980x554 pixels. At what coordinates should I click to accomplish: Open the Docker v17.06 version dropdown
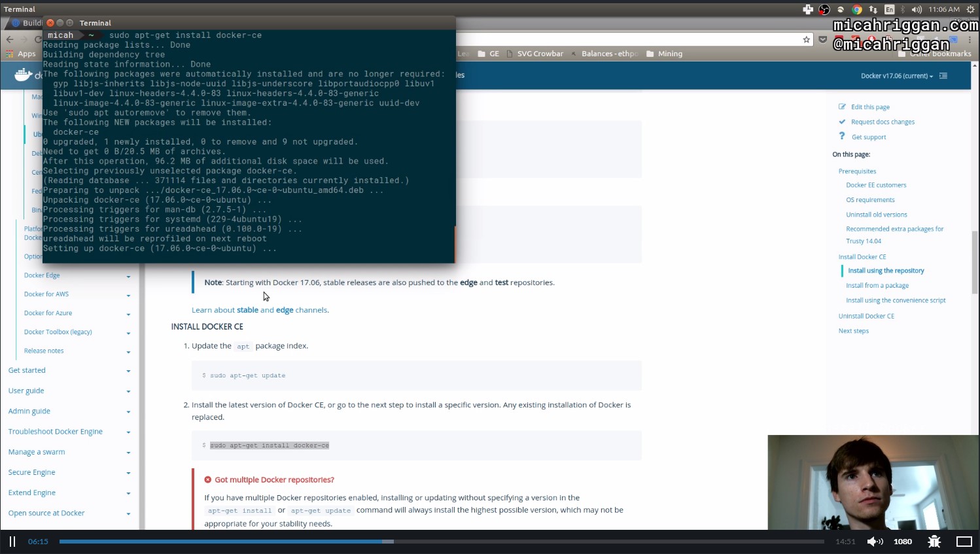(897, 76)
